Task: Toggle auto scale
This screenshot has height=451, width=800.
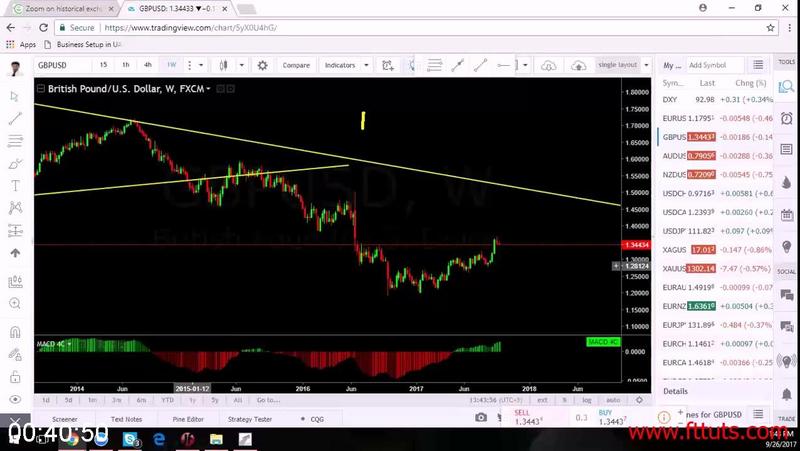Action: [613, 400]
